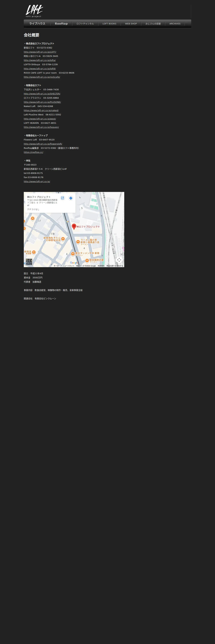Click 下北沢シェルター 03-3466-7430 text
The height and width of the screenshot is (644, 215).
click(41, 89)
